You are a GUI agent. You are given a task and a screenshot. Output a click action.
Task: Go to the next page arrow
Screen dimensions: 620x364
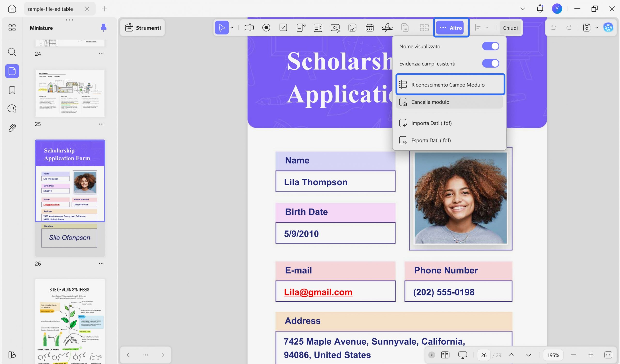coord(528,355)
